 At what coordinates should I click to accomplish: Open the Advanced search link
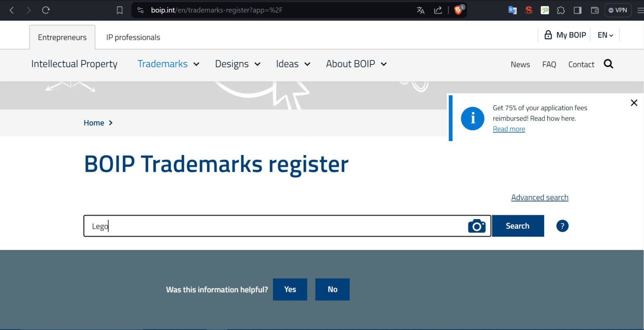coord(540,197)
